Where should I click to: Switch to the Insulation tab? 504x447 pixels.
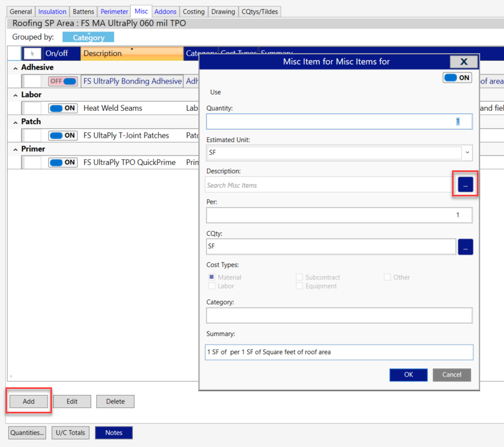[x=52, y=11]
